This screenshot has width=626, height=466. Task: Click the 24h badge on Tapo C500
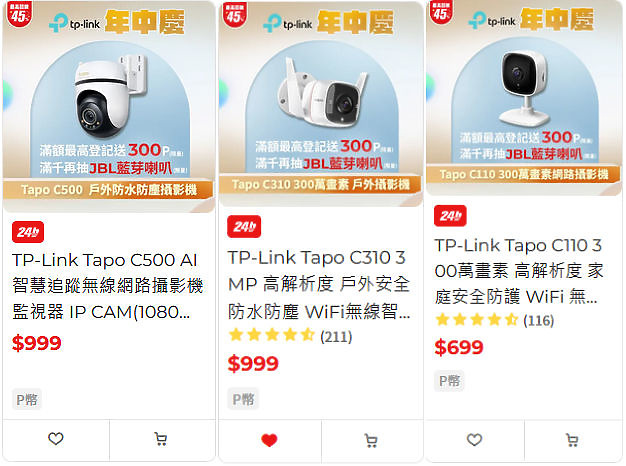28,232
